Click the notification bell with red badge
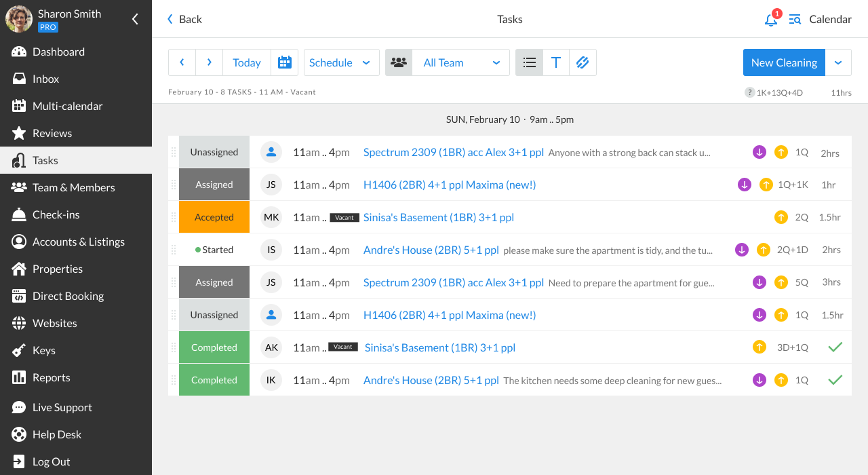Image resolution: width=868 pixels, height=475 pixels. tap(771, 20)
